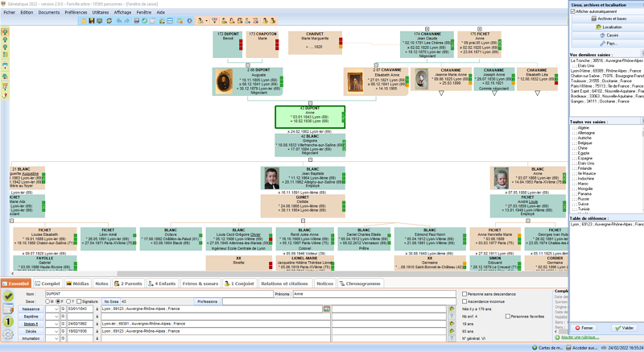644x352 pixels.
Task: Click the green globe toolbar icon
Action: (145, 20)
